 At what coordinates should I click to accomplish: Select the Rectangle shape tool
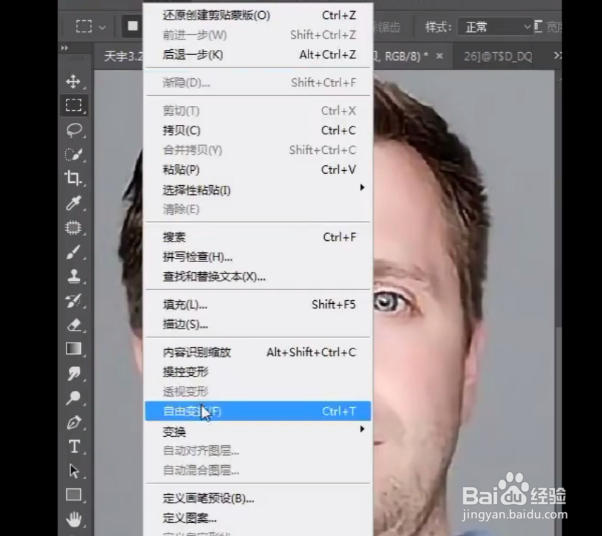(73, 495)
